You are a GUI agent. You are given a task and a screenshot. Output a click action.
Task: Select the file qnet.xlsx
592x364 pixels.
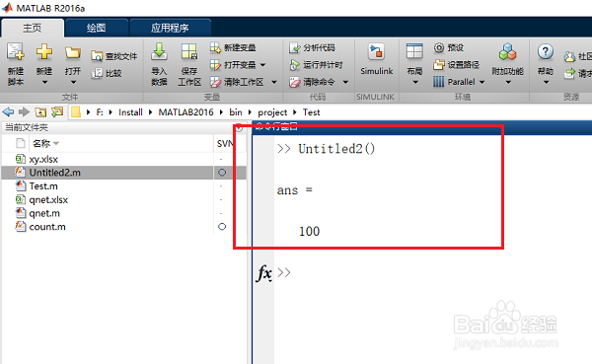coord(48,199)
